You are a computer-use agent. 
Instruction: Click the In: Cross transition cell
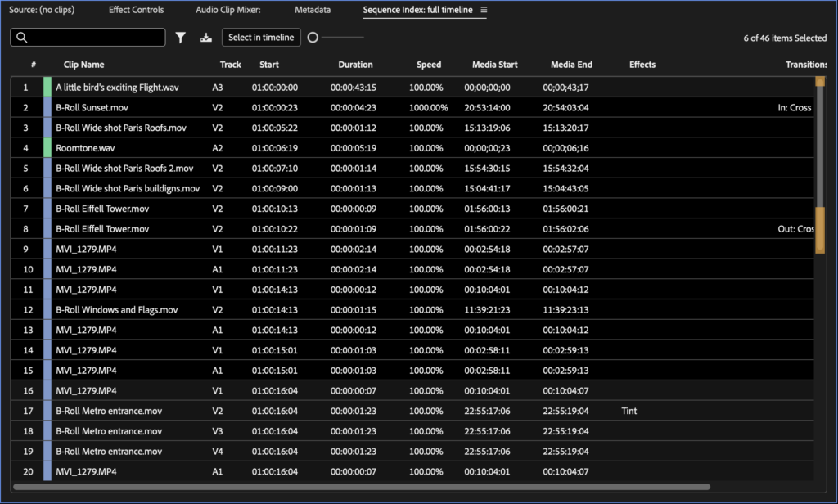795,107
